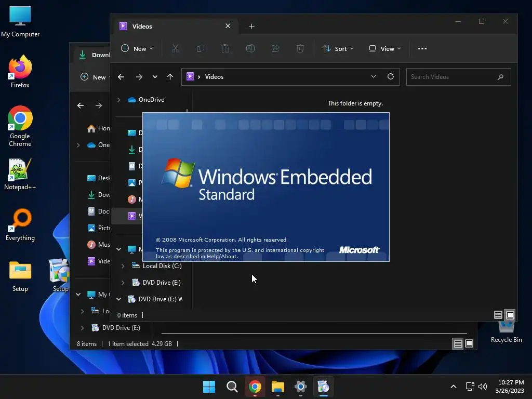Go back in the Videos window

pos(121,77)
